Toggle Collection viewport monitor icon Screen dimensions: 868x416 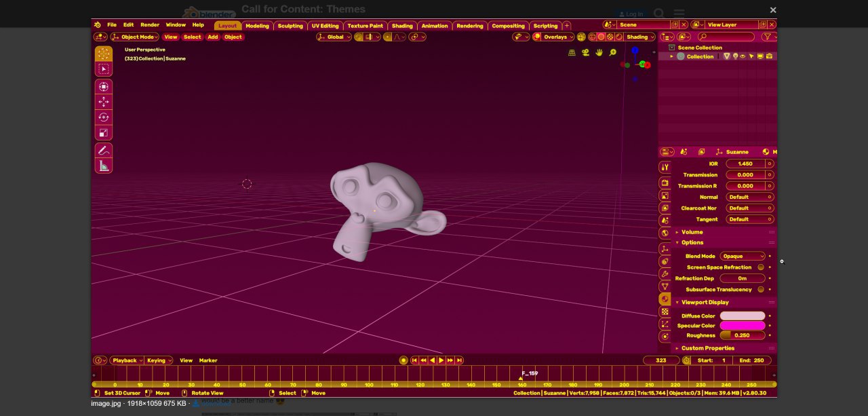tap(759, 56)
